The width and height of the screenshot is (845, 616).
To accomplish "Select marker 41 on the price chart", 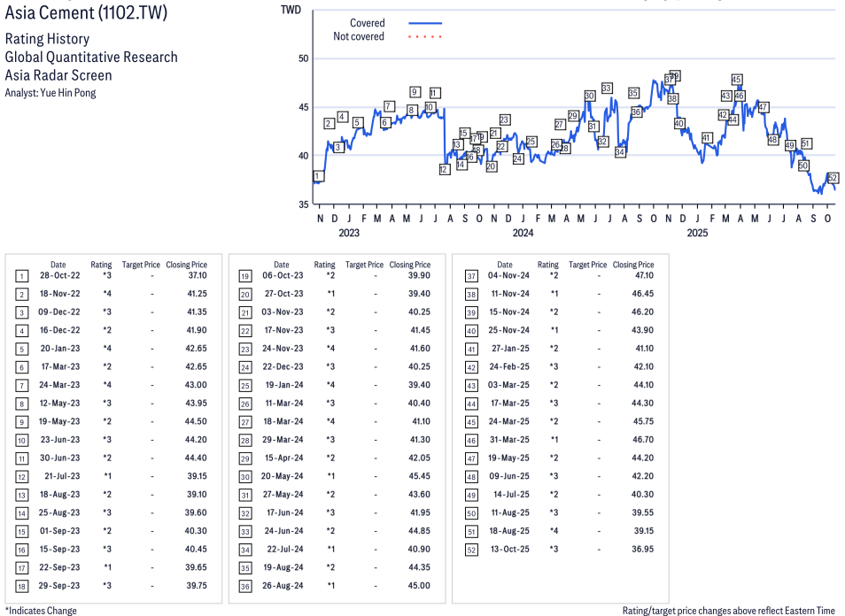I will click(x=707, y=138).
